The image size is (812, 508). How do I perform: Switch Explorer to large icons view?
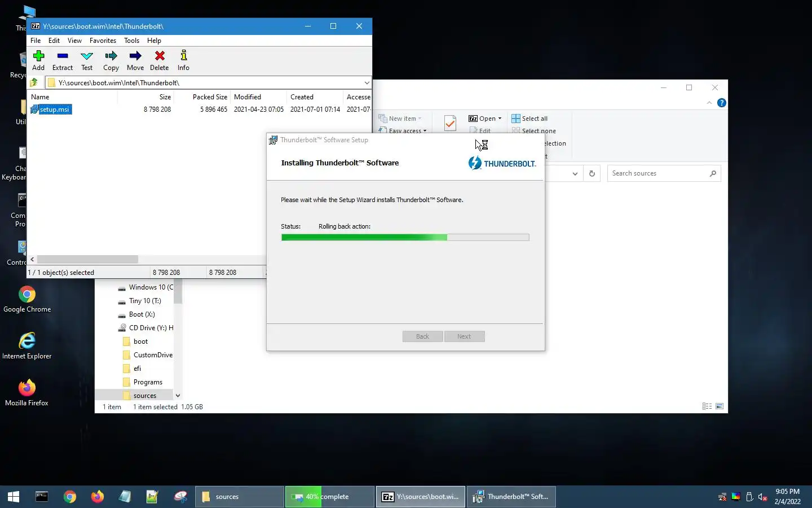tap(720, 406)
